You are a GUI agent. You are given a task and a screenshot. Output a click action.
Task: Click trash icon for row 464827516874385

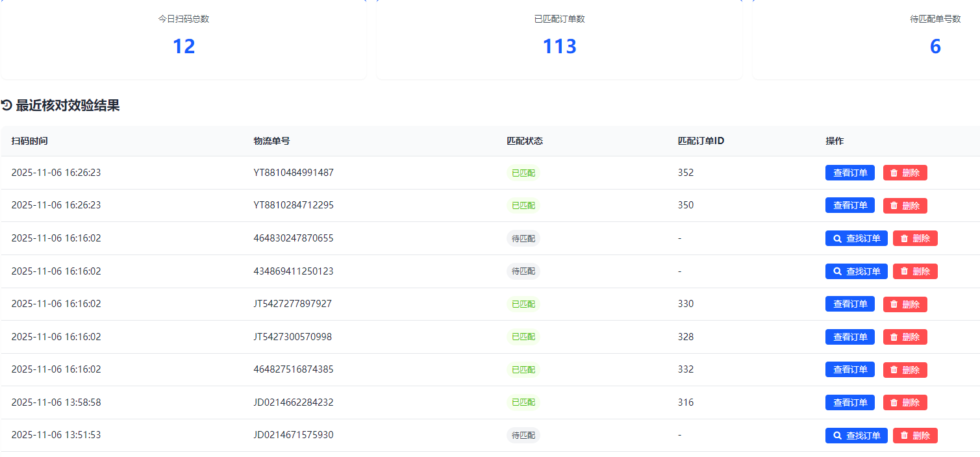coord(894,369)
